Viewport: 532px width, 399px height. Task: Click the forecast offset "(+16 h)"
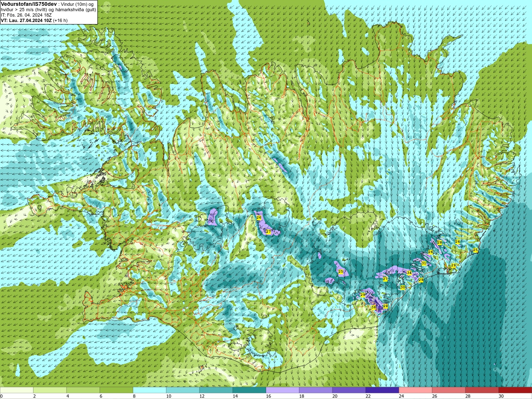point(60,20)
